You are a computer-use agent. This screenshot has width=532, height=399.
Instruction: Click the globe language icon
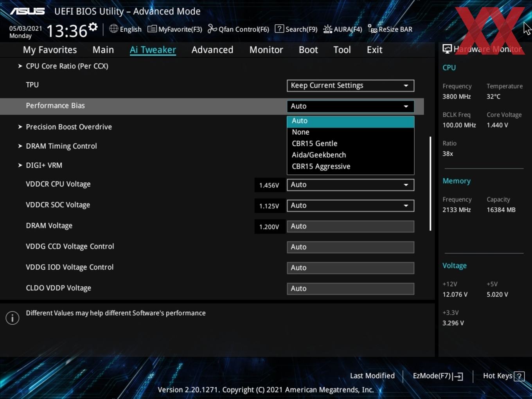point(113,29)
